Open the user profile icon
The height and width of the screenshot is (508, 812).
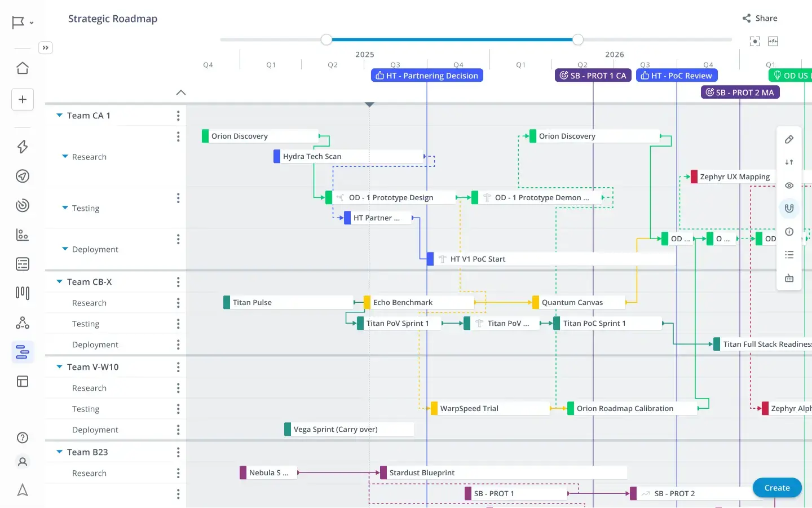pos(23,462)
